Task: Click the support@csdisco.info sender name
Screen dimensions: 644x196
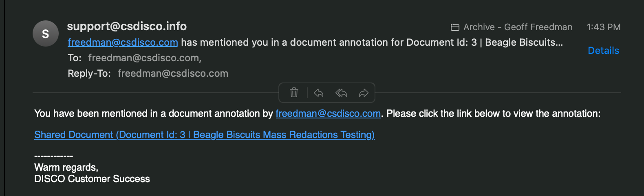Action: click(127, 26)
